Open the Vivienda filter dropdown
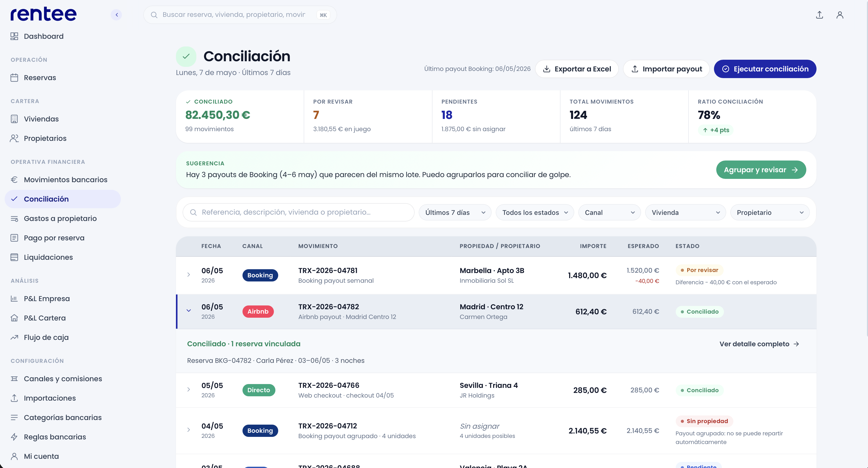Screen dimensions: 868x468 685,212
